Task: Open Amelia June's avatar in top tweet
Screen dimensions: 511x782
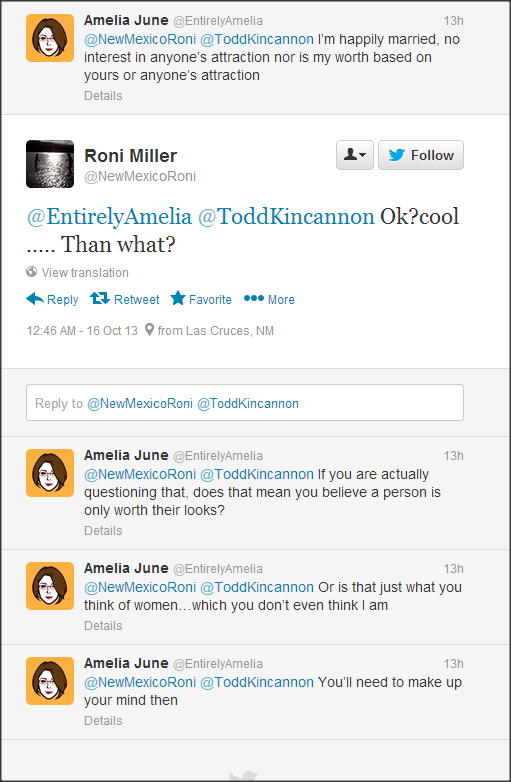Action: tap(50, 38)
